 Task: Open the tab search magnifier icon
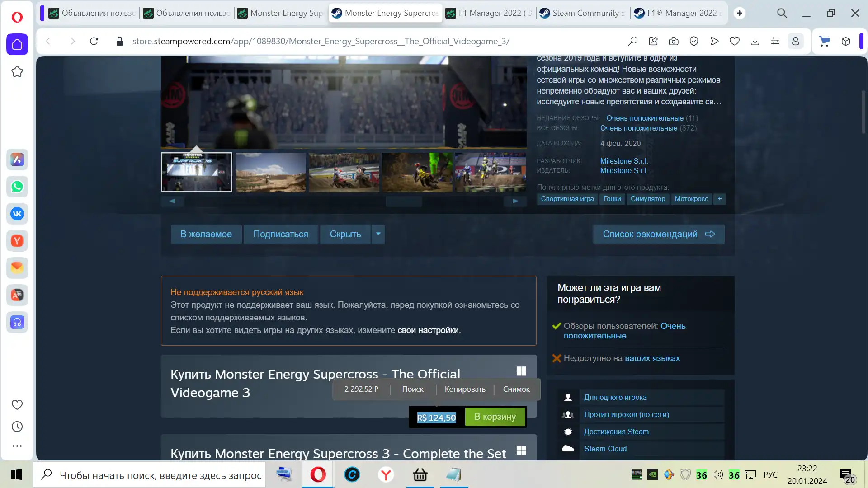tap(782, 13)
